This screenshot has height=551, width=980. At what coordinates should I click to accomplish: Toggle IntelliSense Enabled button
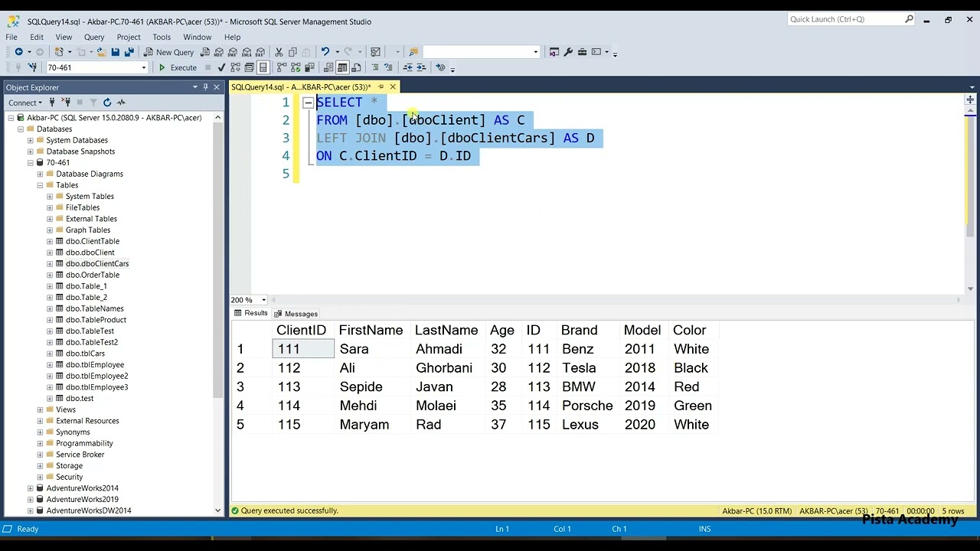[263, 67]
